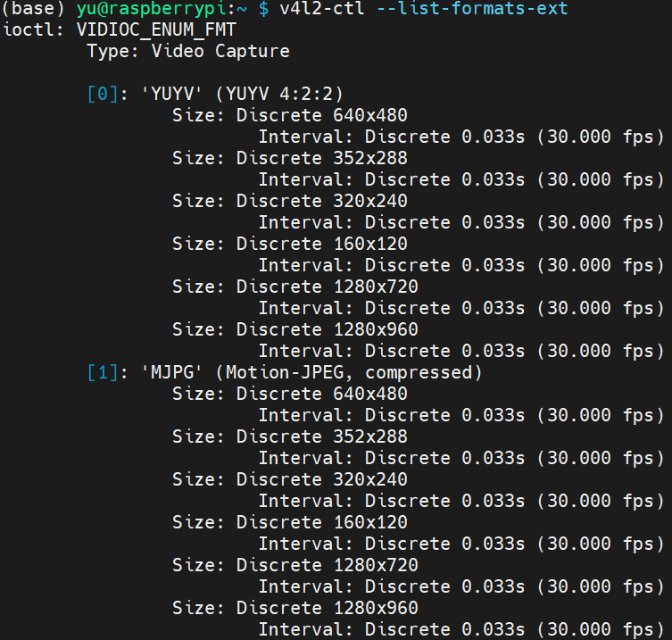Click 'Size: Discrete 1280x720' in YUYV section
Image resolution: width=672 pixels, height=640 pixels.
[x=295, y=287]
